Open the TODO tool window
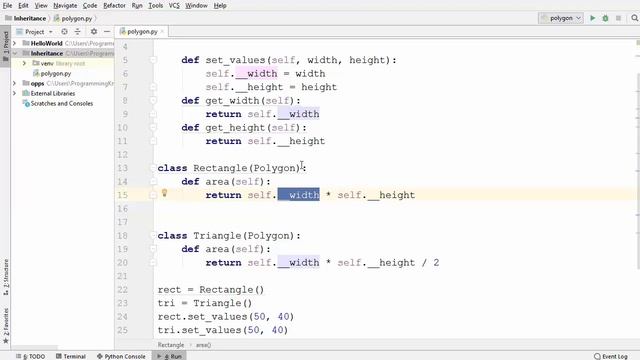Screen dimensions: 640x360 pos(31,356)
